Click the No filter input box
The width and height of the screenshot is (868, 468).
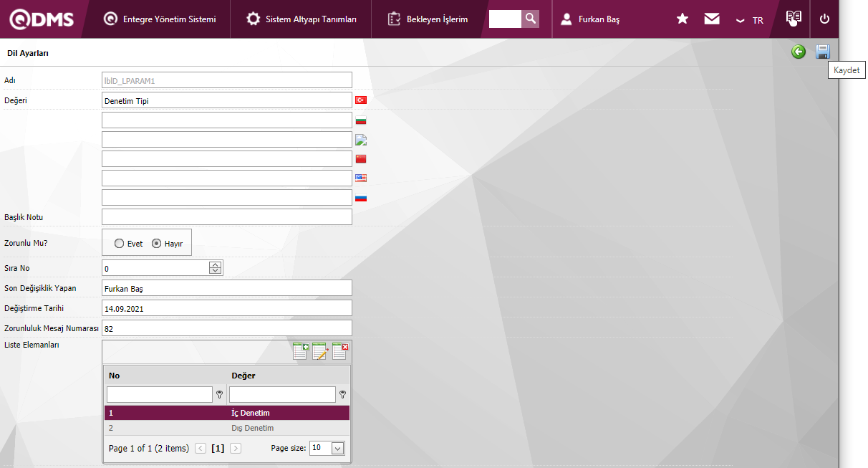(x=160, y=394)
